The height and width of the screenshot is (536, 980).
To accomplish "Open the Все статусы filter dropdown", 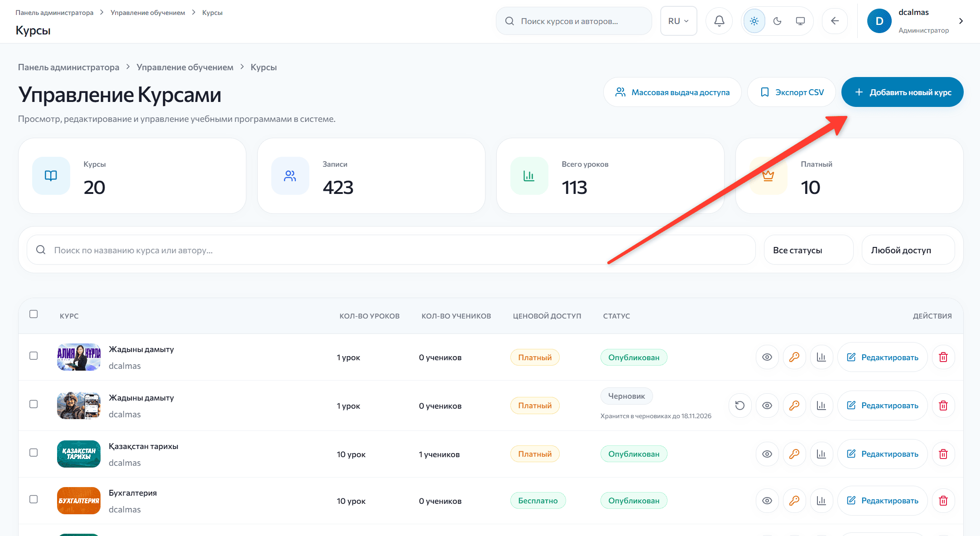I will (x=808, y=250).
